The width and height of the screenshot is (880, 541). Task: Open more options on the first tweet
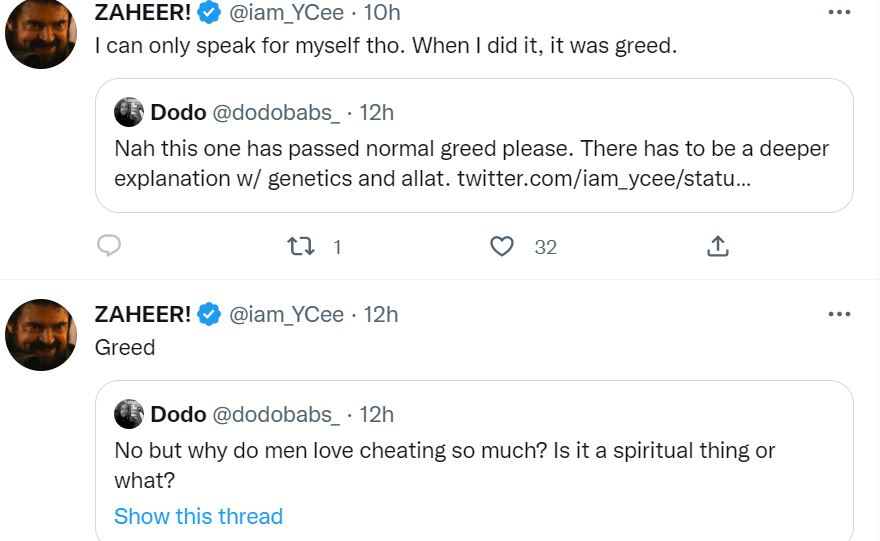click(840, 13)
